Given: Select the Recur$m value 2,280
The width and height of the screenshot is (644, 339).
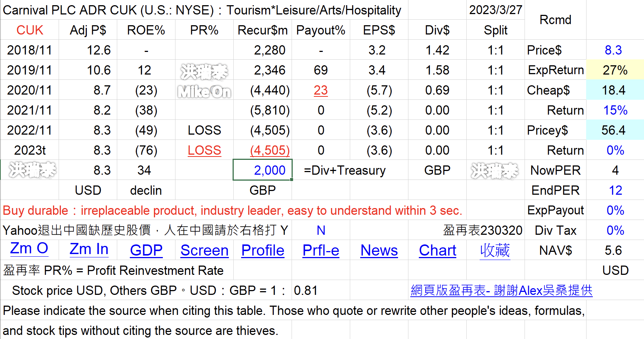Looking at the screenshot, I should pos(263,50).
